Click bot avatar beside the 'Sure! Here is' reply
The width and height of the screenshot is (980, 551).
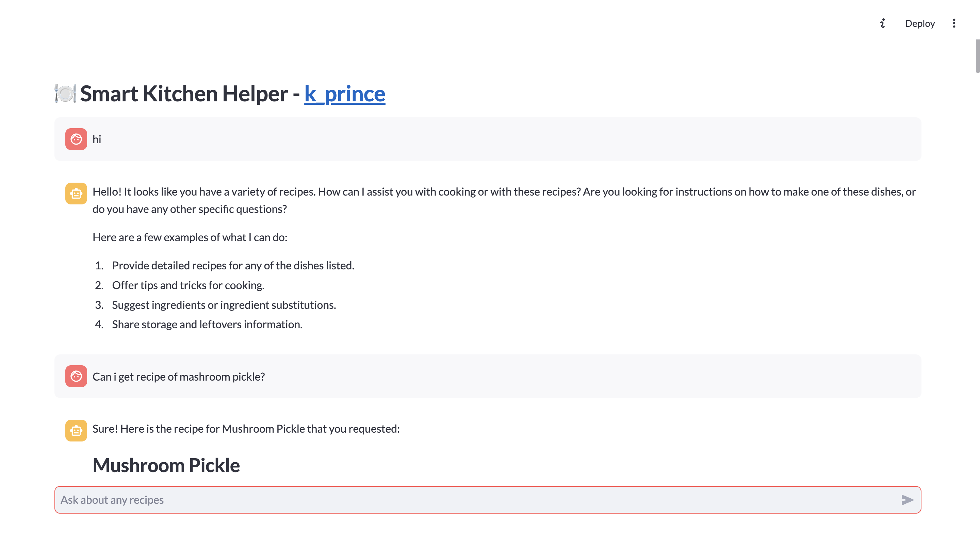click(x=76, y=431)
